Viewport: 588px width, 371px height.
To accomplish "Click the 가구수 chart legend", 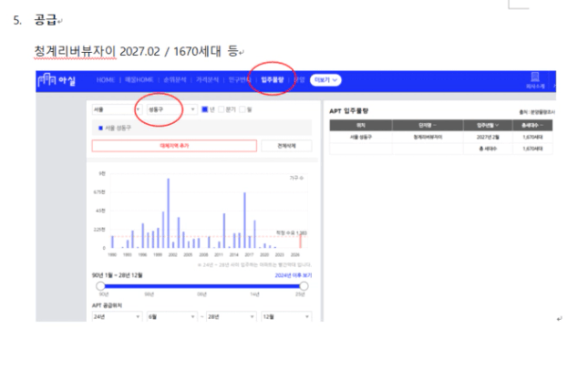I will pos(296,178).
